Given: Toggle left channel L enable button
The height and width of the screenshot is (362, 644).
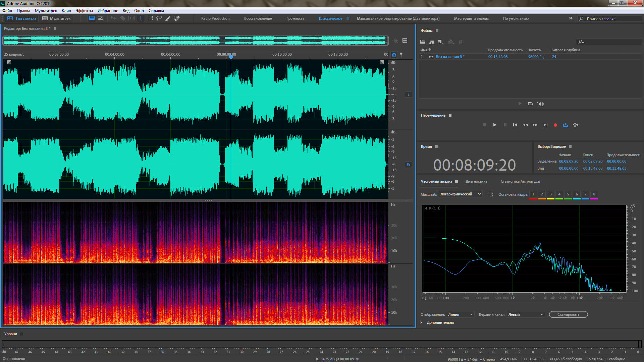Looking at the screenshot, I should (x=409, y=95).
